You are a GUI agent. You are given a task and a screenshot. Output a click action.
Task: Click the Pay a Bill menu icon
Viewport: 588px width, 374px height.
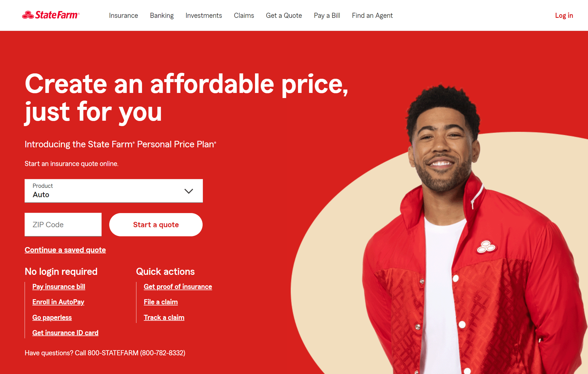pyautogui.click(x=326, y=15)
